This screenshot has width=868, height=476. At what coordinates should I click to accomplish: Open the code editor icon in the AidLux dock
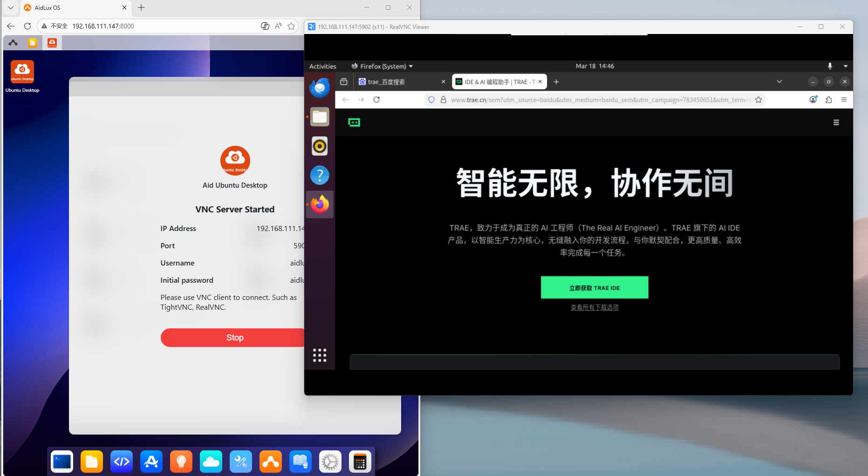(122, 462)
